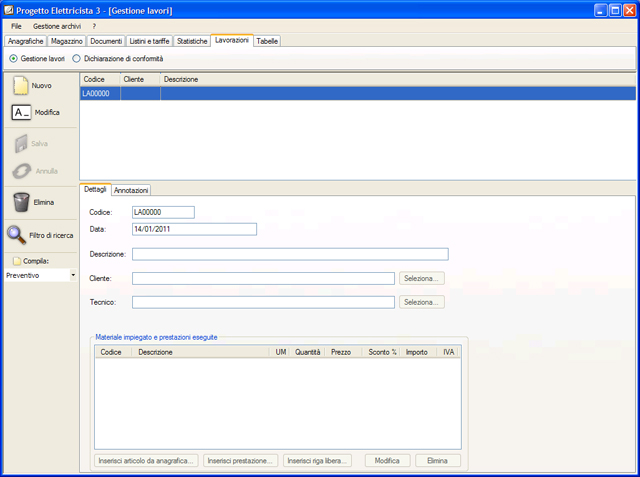This screenshot has height=477, width=640.
Task: Open the Dettagli tab
Action: click(x=95, y=189)
